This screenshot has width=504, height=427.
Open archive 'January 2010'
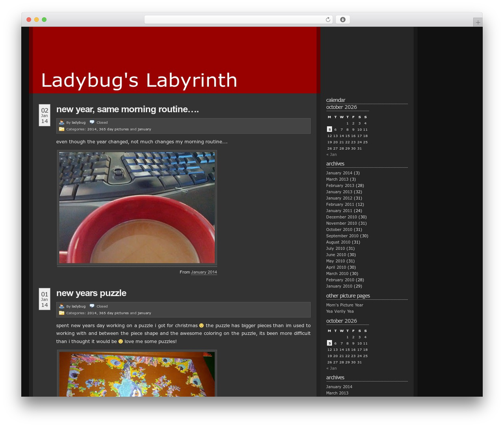(x=339, y=286)
